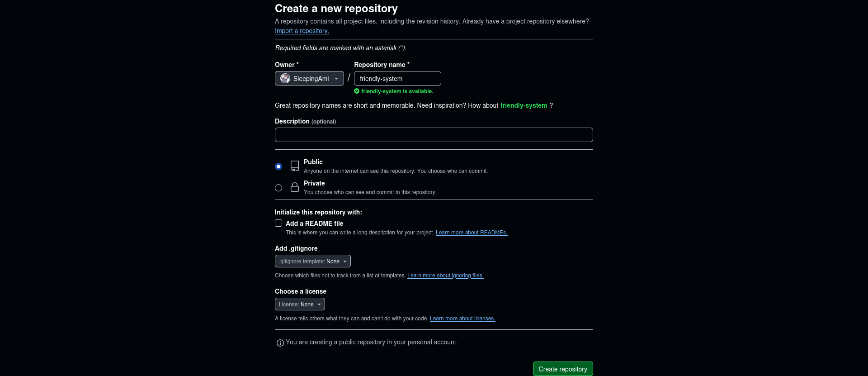Open Learn more about licenses link
The image size is (868, 376).
462,319
